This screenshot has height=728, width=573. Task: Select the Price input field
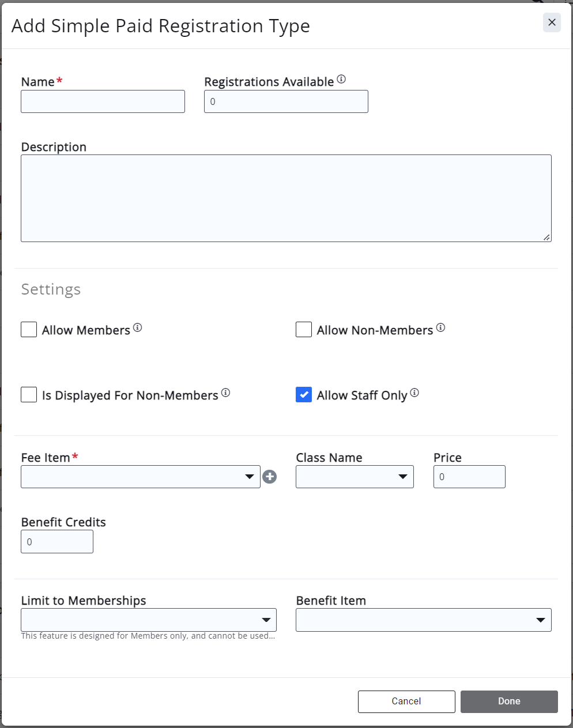click(469, 477)
